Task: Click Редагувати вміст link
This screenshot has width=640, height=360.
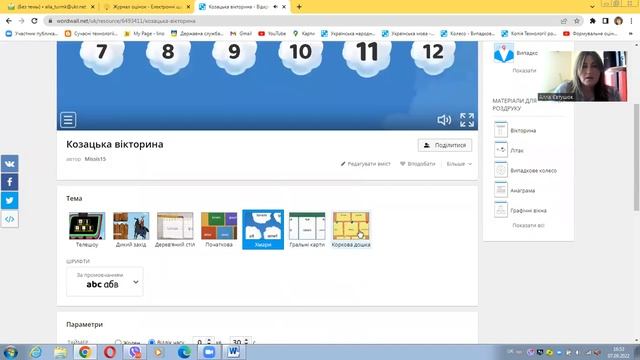Action: (366, 164)
